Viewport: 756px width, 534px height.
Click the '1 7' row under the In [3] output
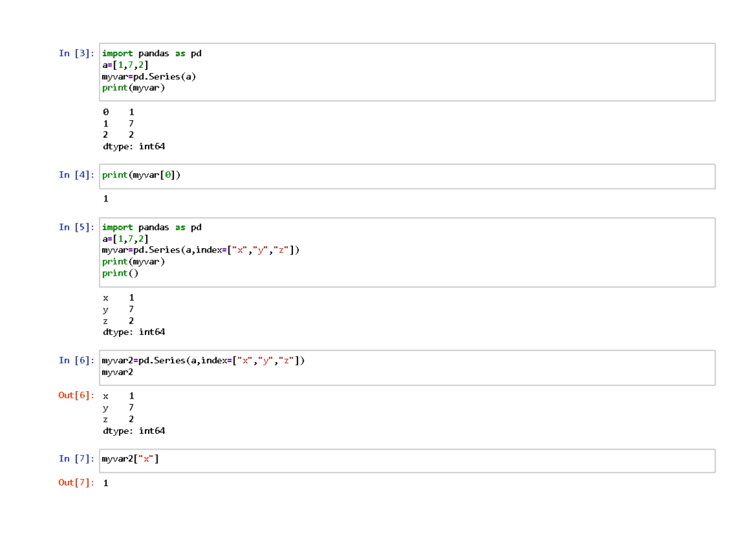(118, 123)
